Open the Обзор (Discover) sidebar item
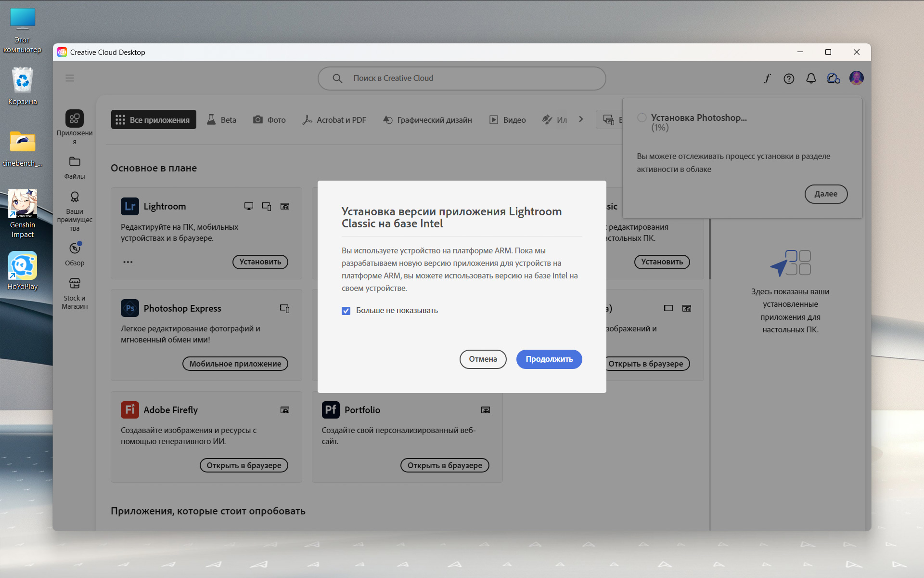Image resolution: width=924 pixels, height=578 pixels. coord(75,254)
